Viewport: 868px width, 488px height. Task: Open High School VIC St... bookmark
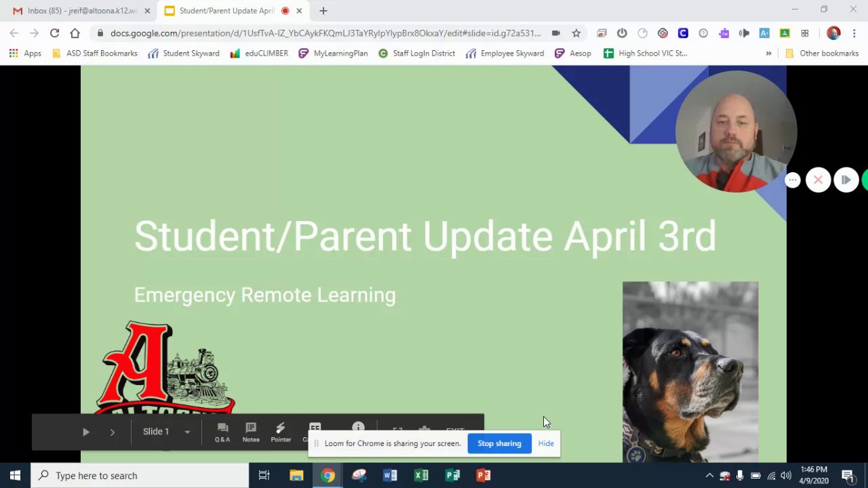point(645,53)
